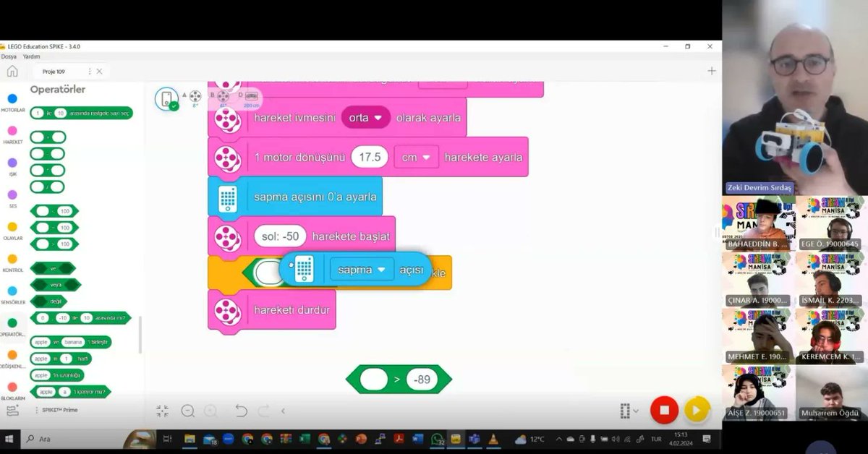Pick the 'apple in 1 harfi' block
The image size is (868, 454).
(x=61, y=359)
